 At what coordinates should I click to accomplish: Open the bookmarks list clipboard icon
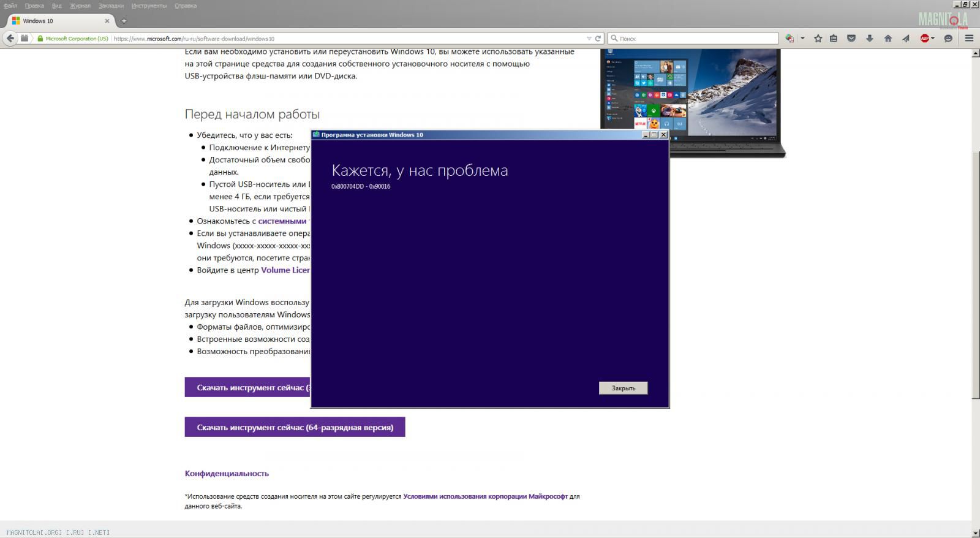[x=834, y=38]
